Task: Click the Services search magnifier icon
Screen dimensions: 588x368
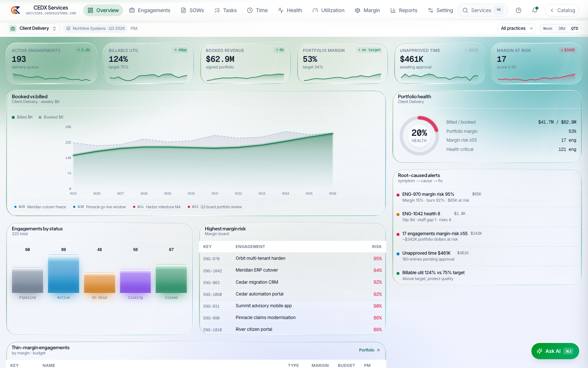Action: [x=465, y=10]
